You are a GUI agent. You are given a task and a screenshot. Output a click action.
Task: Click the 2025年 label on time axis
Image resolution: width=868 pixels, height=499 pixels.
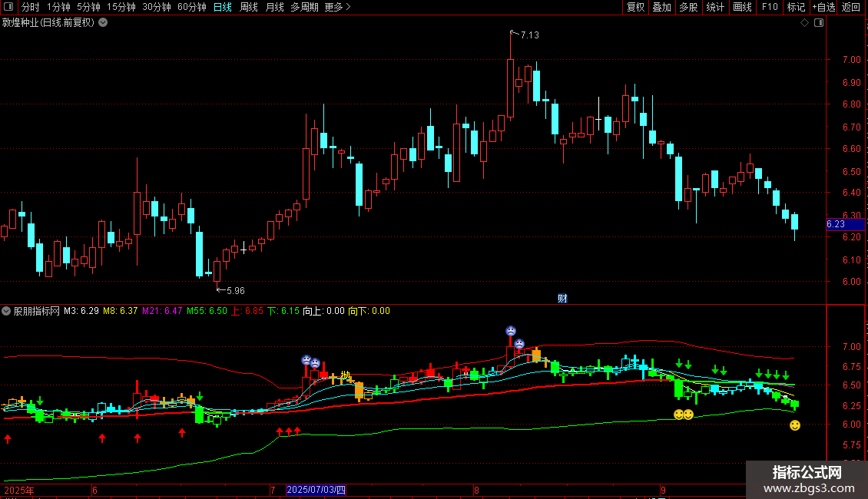click(x=19, y=490)
